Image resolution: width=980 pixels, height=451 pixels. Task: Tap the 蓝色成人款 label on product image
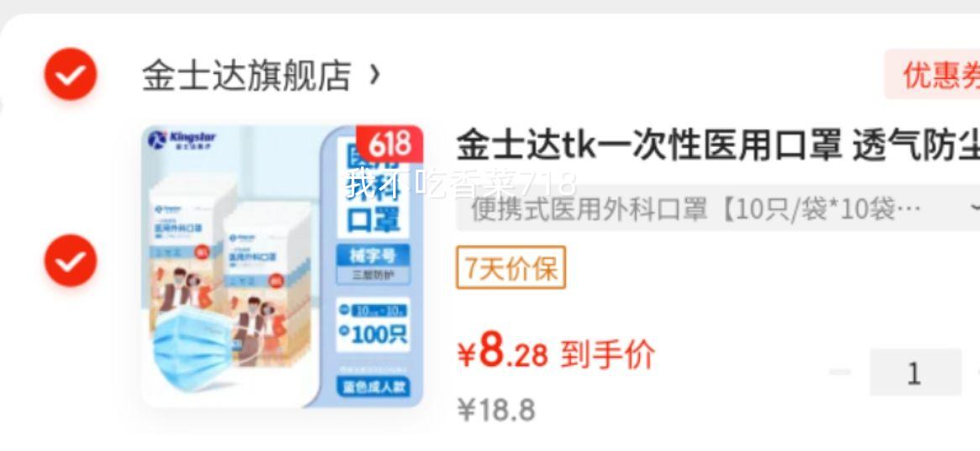click(x=373, y=386)
